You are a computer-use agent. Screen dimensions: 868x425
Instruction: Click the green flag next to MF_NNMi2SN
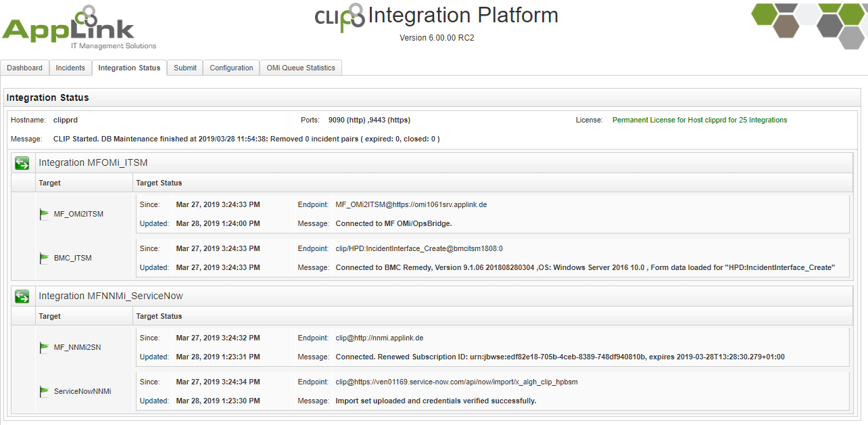[x=45, y=347]
